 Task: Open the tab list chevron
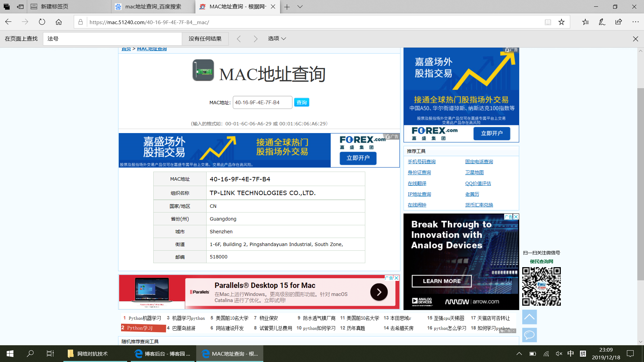300,7
